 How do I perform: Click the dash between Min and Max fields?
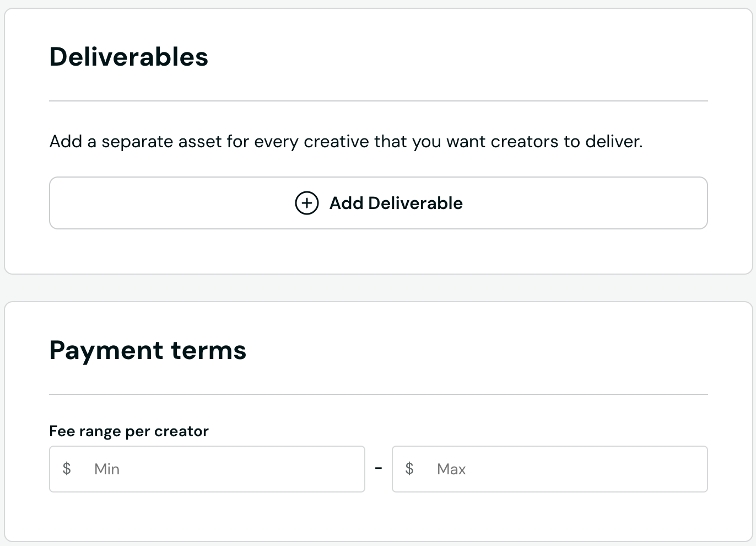click(x=378, y=468)
